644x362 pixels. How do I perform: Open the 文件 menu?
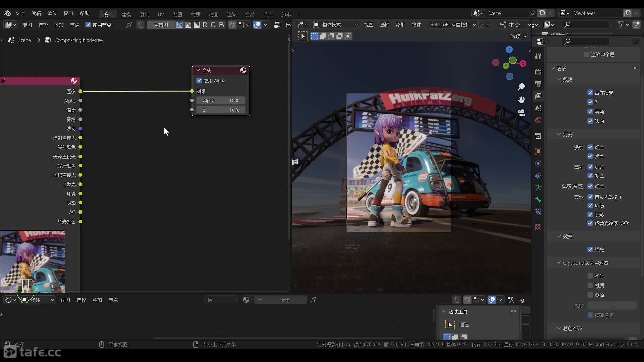(x=20, y=13)
